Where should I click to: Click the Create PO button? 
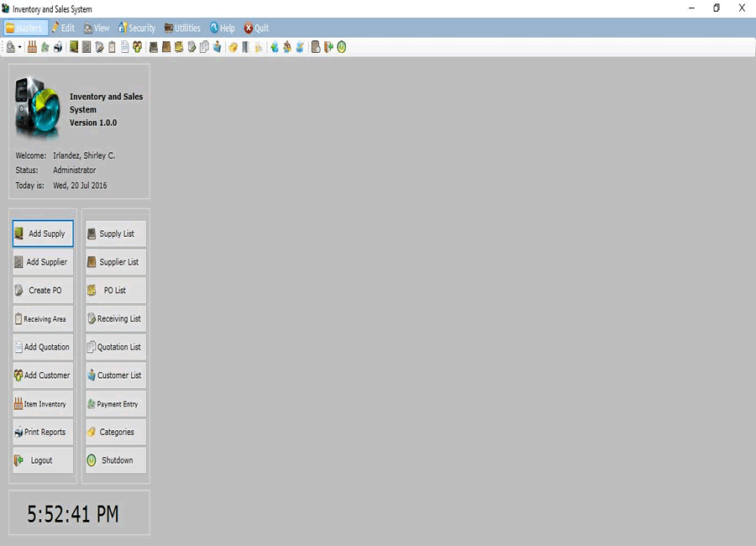click(43, 291)
